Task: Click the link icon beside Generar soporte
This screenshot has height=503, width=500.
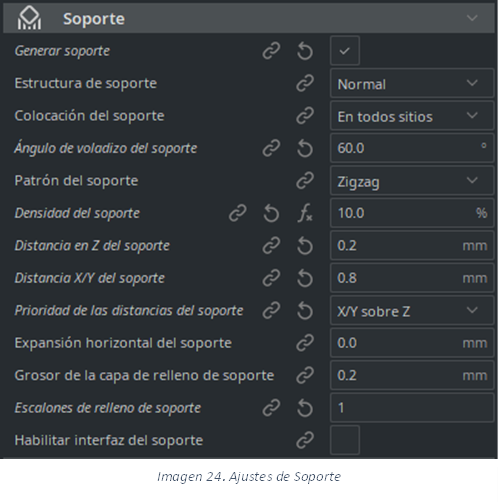Action: pyautogui.click(x=271, y=51)
